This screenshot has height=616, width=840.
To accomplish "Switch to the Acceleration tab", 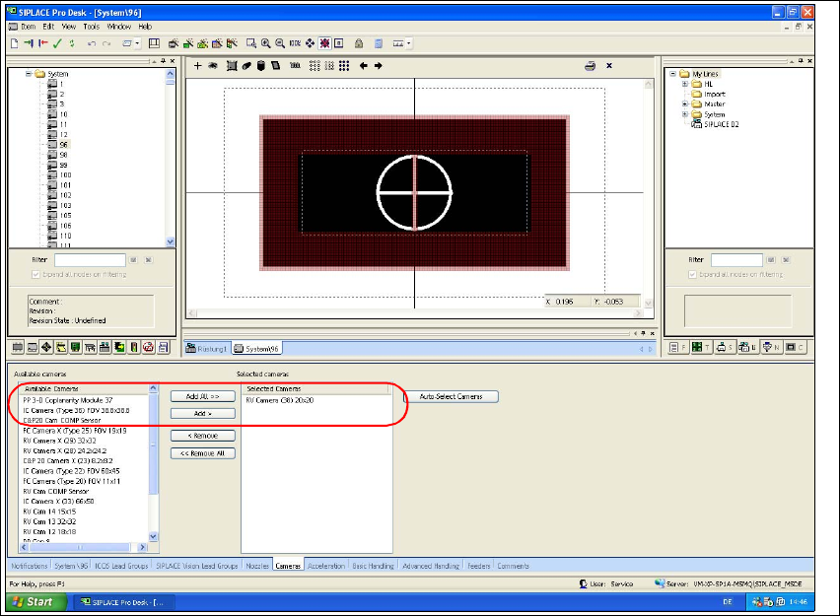I will 325,566.
